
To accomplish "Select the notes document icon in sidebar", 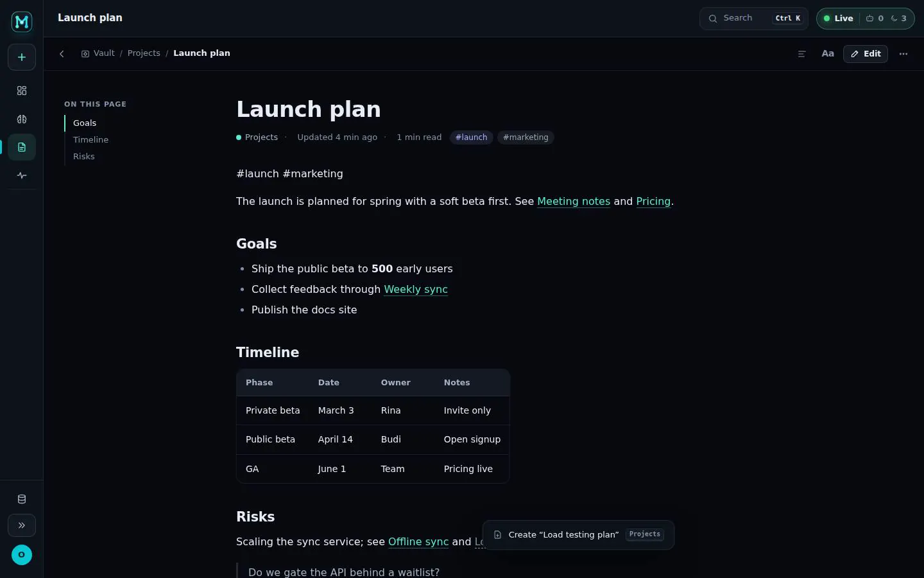I will coord(22,147).
